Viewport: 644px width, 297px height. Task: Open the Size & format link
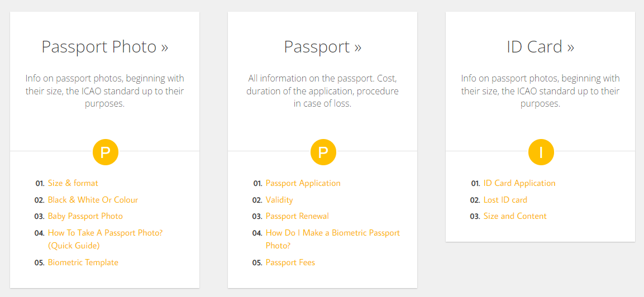(x=73, y=183)
